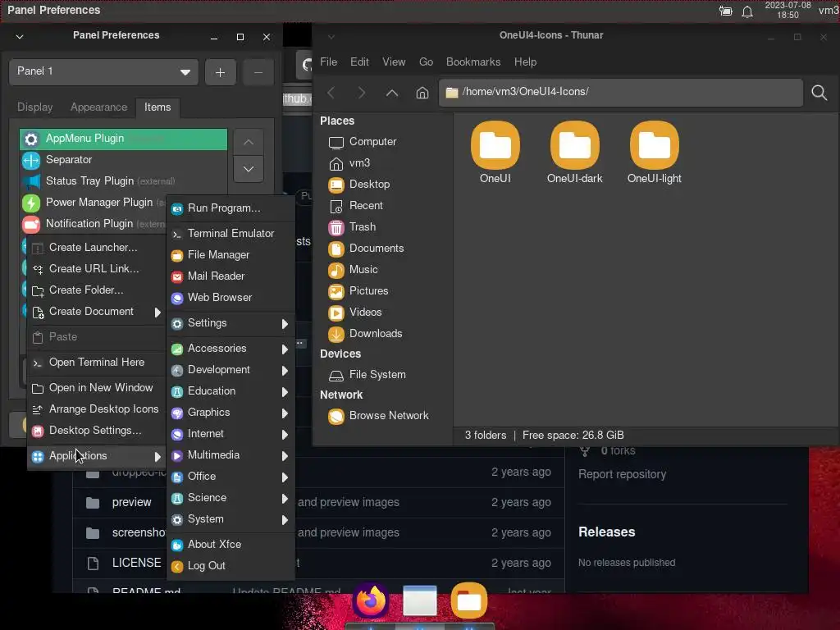Open Thunar Go menu
This screenshot has width=840, height=630.
(426, 62)
